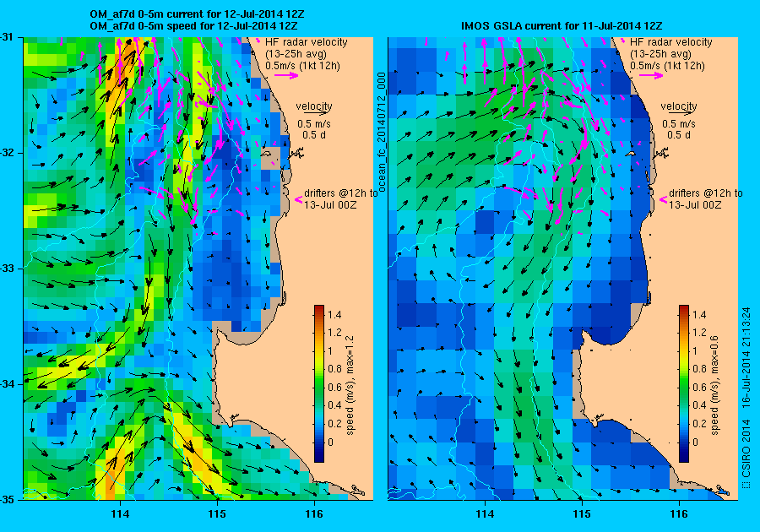Click the right map's speed color bar
Screen dimensions: 760x532
pyautogui.click(x=684, y=383)
